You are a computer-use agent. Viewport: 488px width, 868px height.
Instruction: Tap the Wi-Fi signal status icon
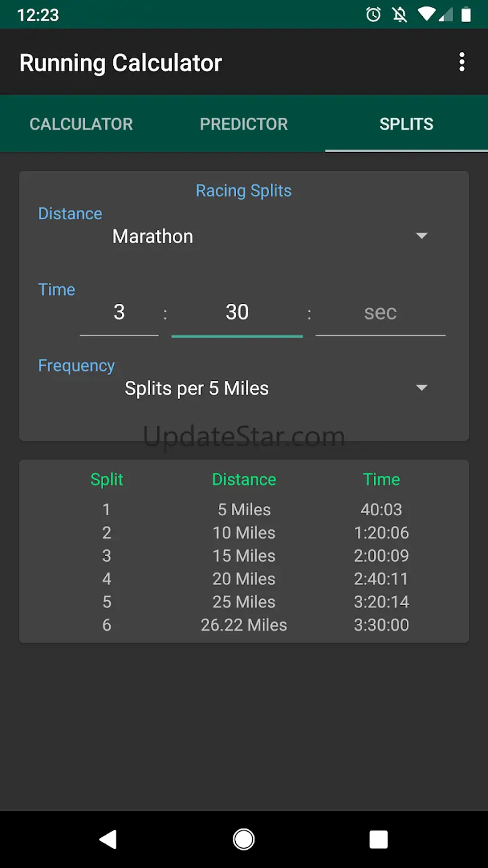point(427,14)
